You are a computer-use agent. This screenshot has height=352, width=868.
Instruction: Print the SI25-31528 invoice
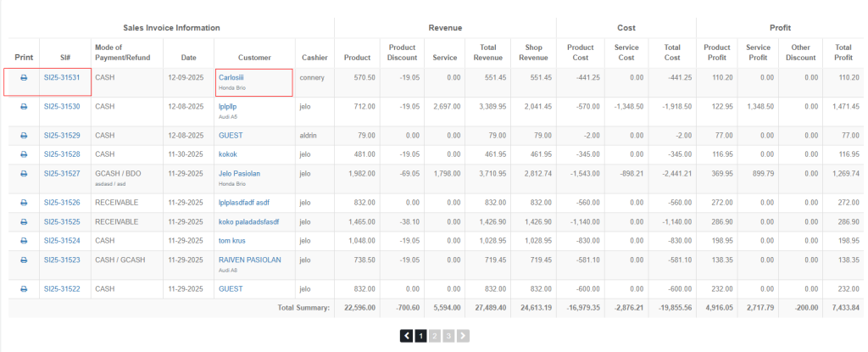click(x=24, y=154)
